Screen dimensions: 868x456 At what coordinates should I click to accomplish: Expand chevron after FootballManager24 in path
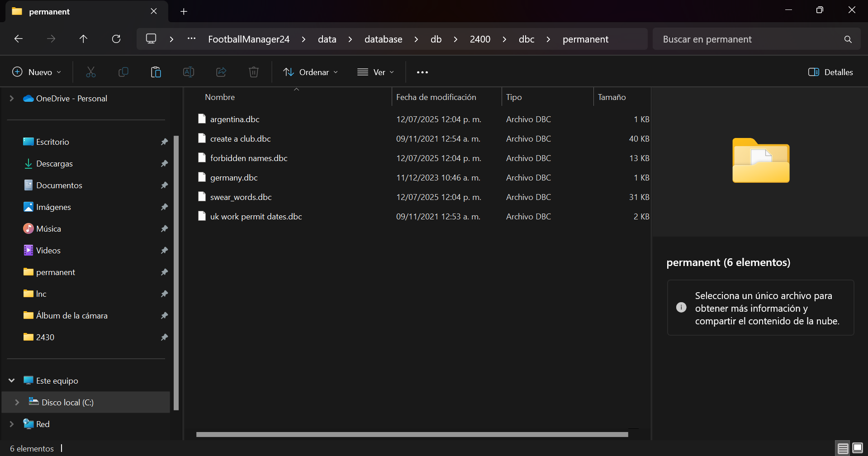pos(304,39)
